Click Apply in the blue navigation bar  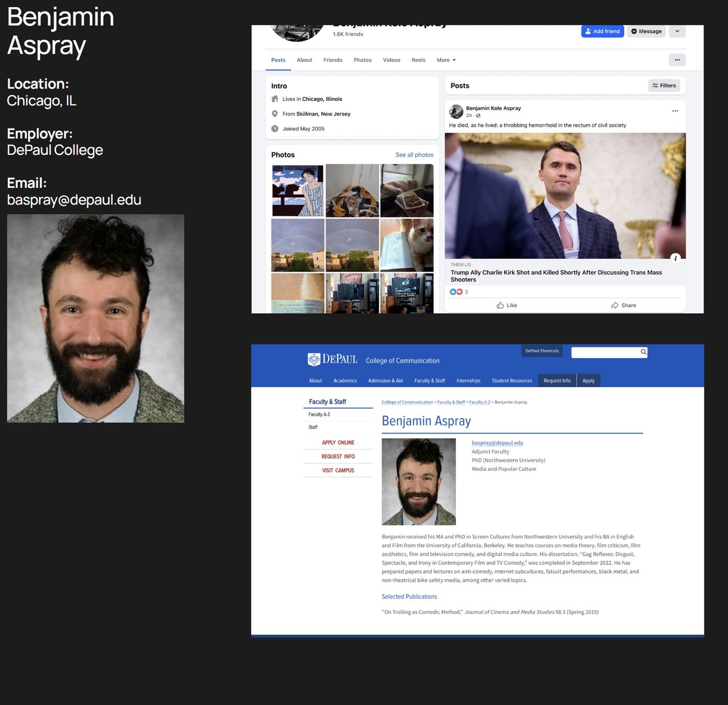coord(588,381)
